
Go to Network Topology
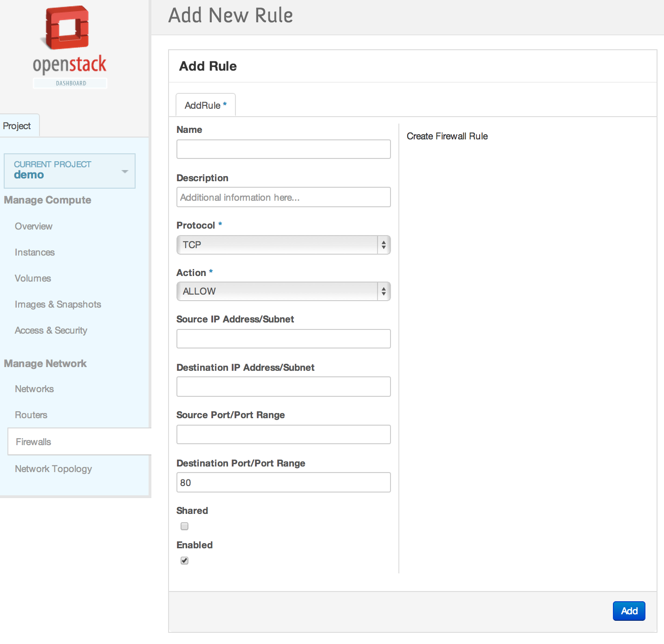point(53,469)
